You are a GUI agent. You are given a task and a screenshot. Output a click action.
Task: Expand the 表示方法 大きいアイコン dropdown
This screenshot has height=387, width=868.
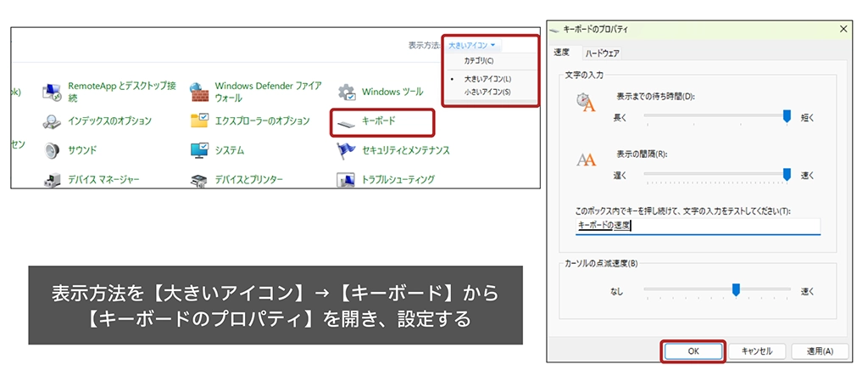tap(472, 45)
